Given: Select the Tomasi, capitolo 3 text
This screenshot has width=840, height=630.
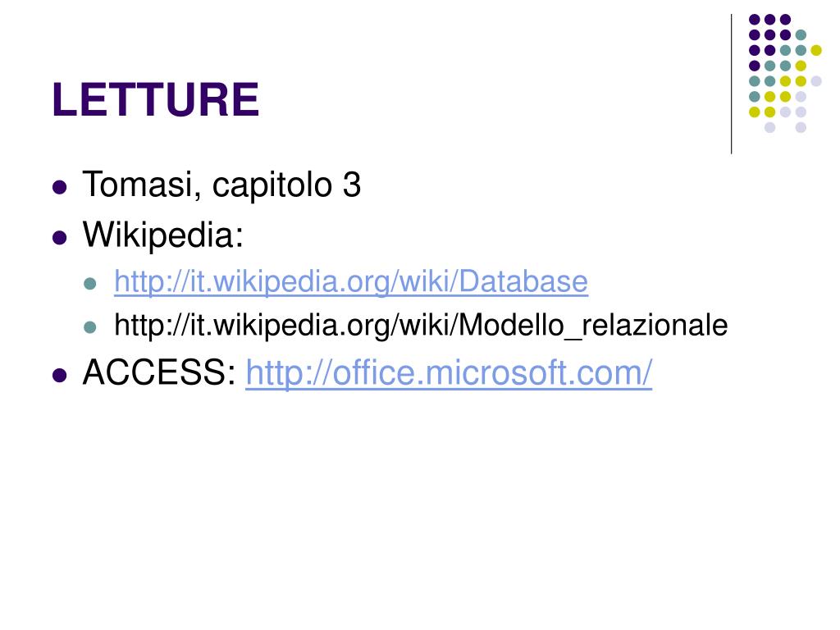Looking at the screenshot, I should click(x=221, y=185).
